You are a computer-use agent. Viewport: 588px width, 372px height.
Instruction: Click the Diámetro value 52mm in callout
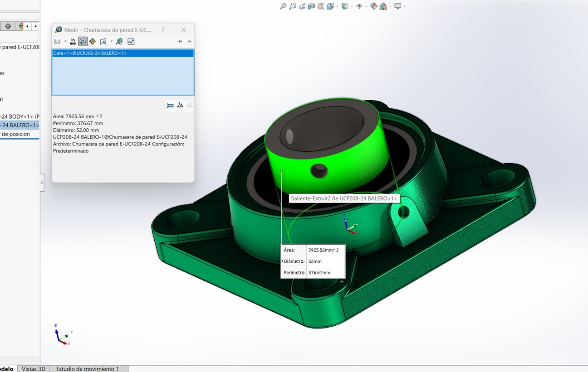coord(315,261)
